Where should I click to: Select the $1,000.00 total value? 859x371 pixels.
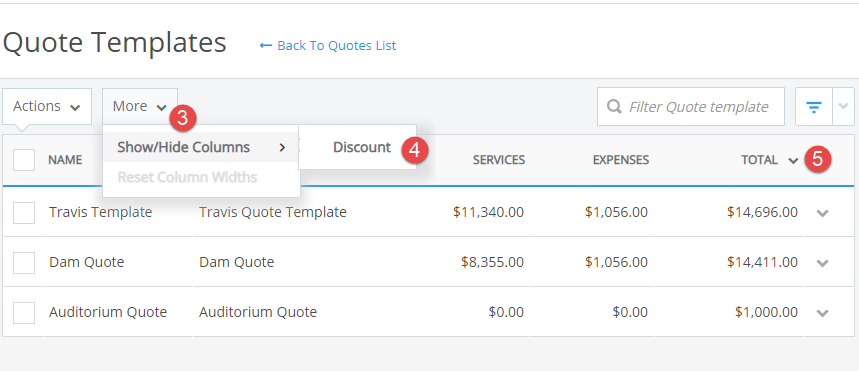pos(766,312)
